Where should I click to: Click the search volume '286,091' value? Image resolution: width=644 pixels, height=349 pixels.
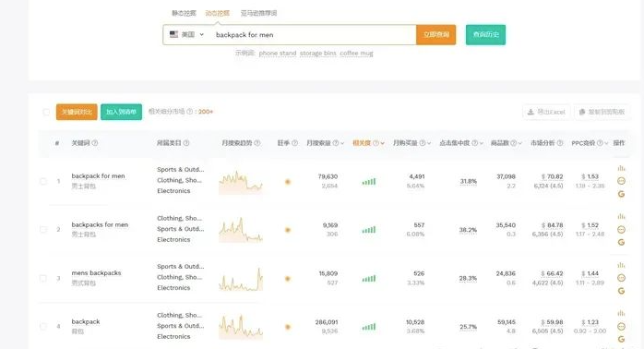coord(327,322)
